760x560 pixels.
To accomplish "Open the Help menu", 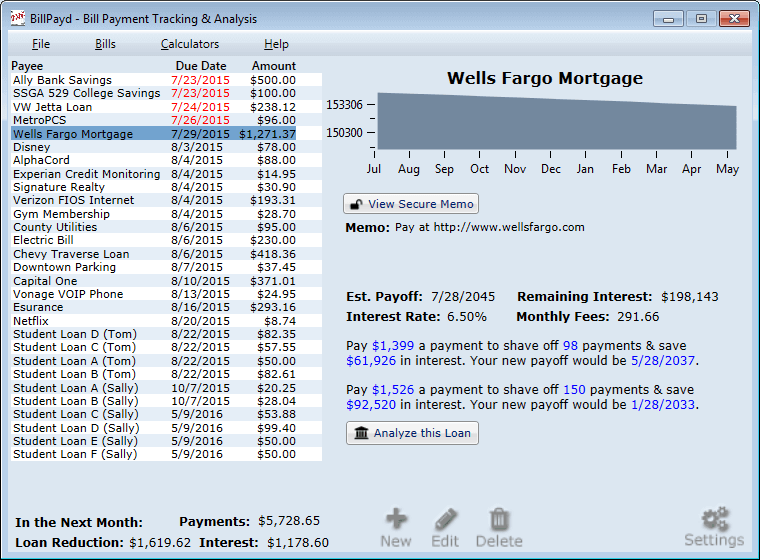I will (x=276, y=44).
